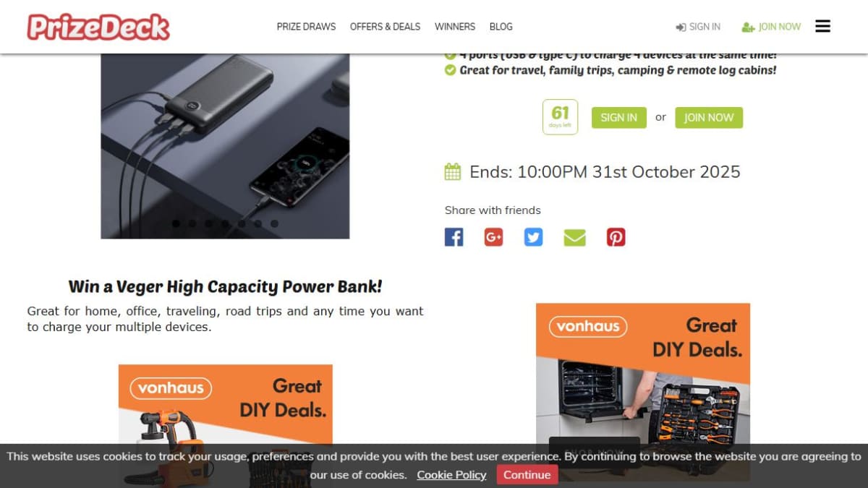The height and width of the screenshot is (488, 868).
Task: Open the Cookie Policy link
Action: click(451, 475)
